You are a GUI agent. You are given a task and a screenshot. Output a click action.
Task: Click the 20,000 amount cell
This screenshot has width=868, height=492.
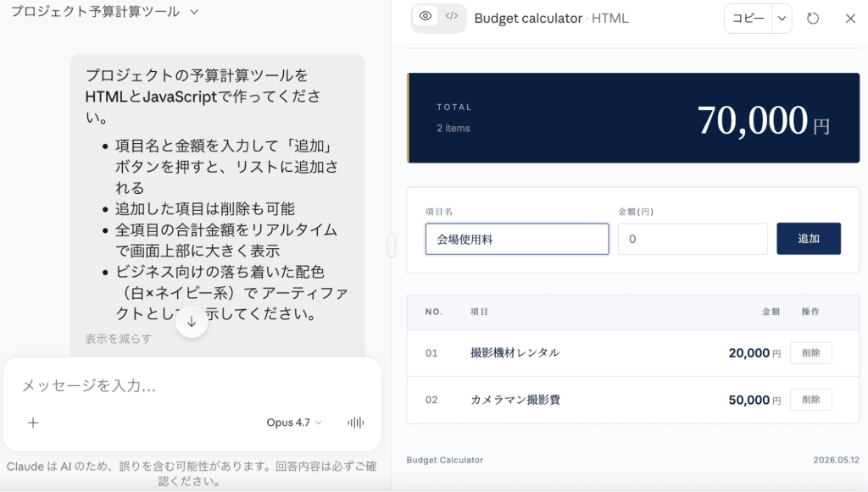click(x=754, y=352)
